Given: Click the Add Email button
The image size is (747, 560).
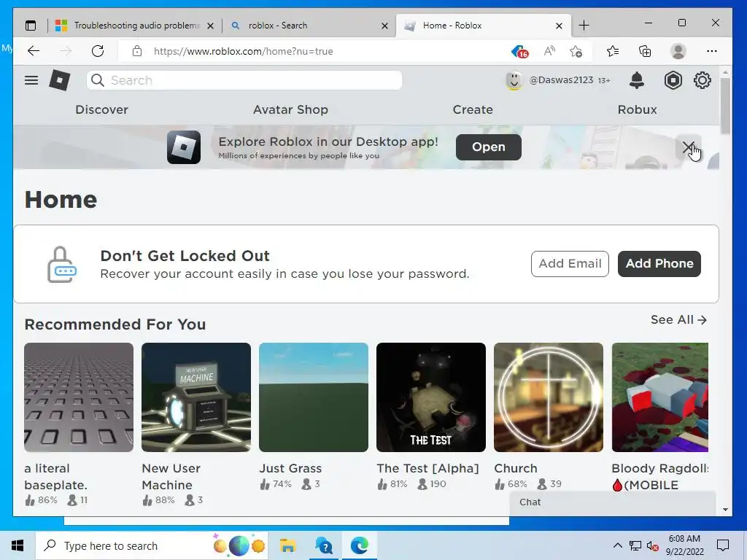Looking at the screenshot, I should [x=570, y=264].
